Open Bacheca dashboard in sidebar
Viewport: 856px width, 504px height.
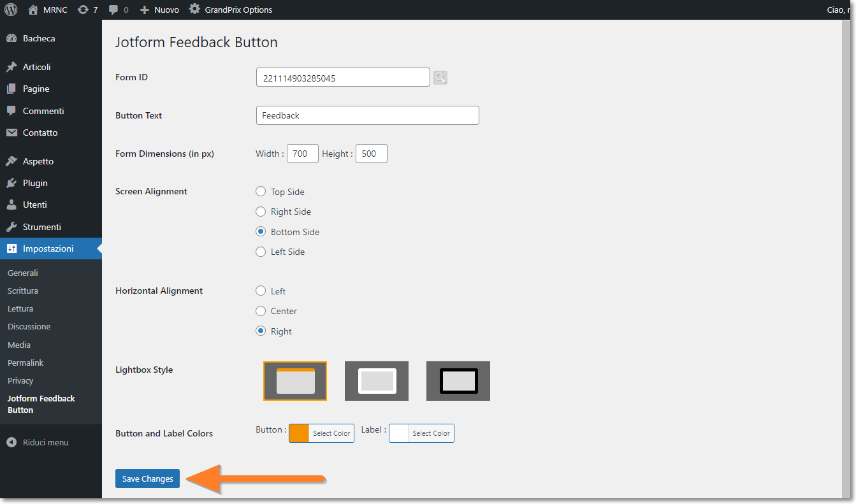click(x=38, y=38)
